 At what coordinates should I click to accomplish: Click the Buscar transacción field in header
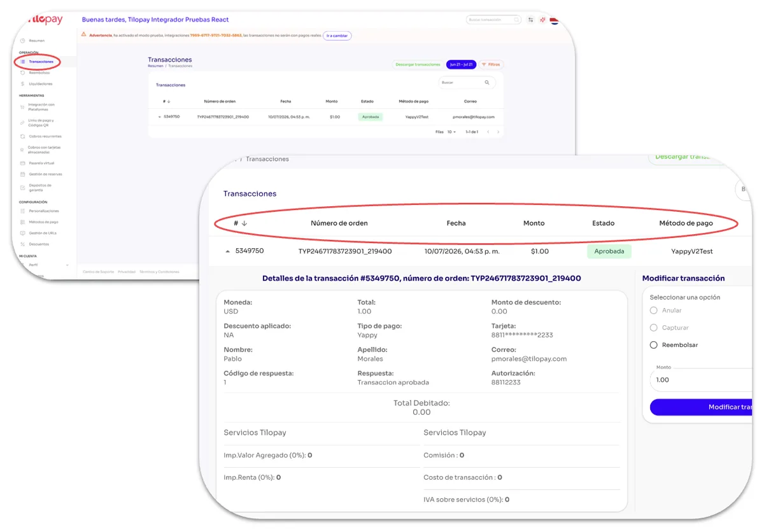pyautogui.click(x=493, y=20)
